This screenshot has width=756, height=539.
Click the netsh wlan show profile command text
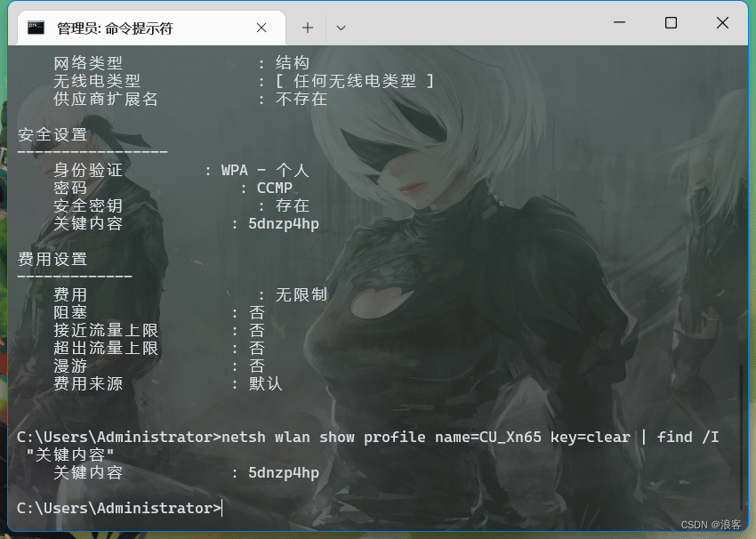[x=470, y=438]
